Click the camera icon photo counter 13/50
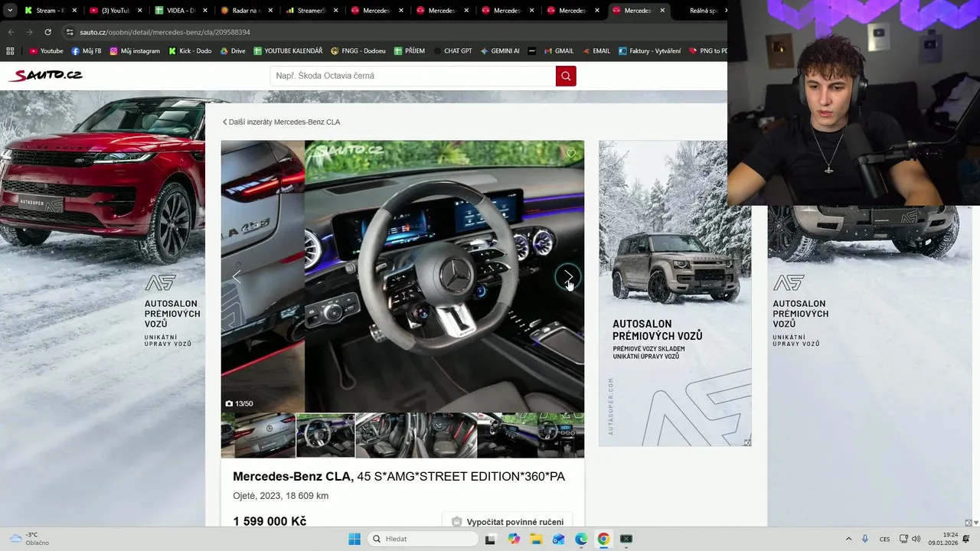Screen dimensions: 980x551 tap(239, 403)
